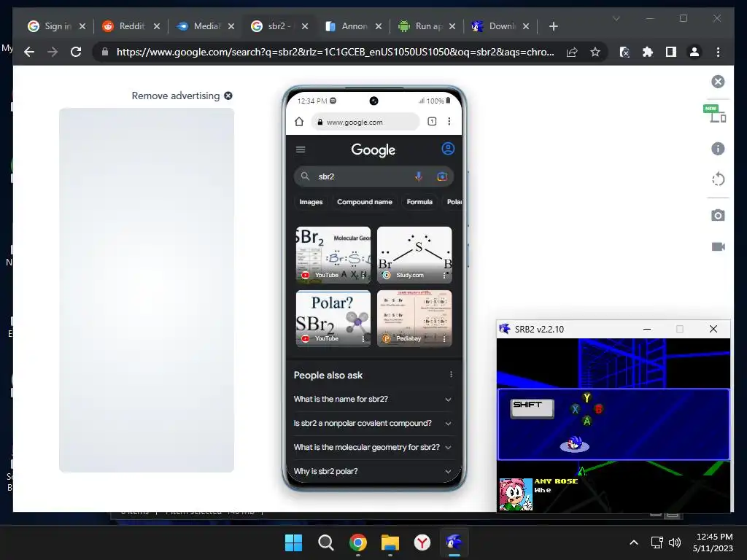Open the Pediabay image thumbnail
747x560 pixels.
click(414, 319)
